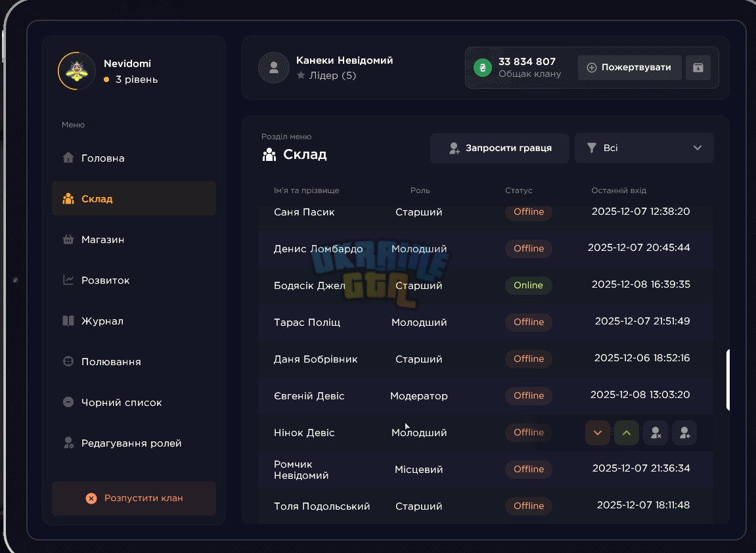Image resolution: width=756 pixels, height=553 pixels.
Task: Click the Статус column header
Action: click(519, 190)
